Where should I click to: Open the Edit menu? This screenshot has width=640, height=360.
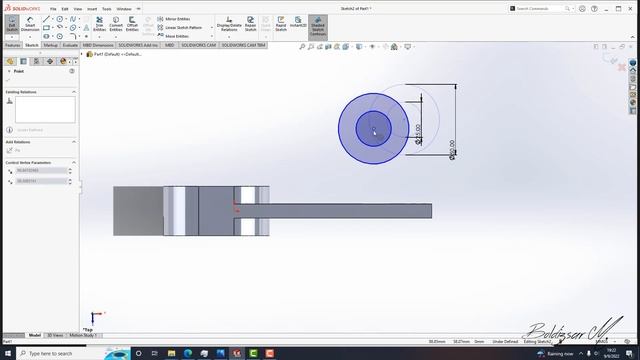[x=65, y=9]
